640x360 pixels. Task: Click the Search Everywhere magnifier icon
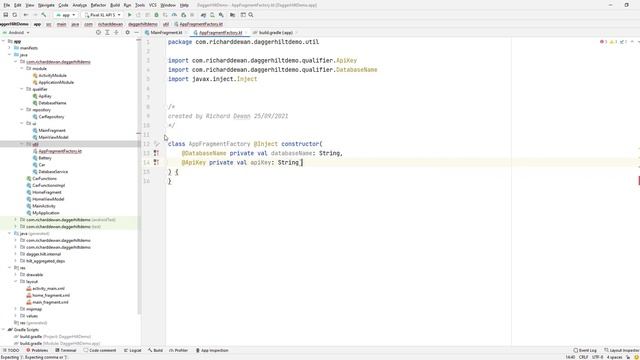pos(251,15)
